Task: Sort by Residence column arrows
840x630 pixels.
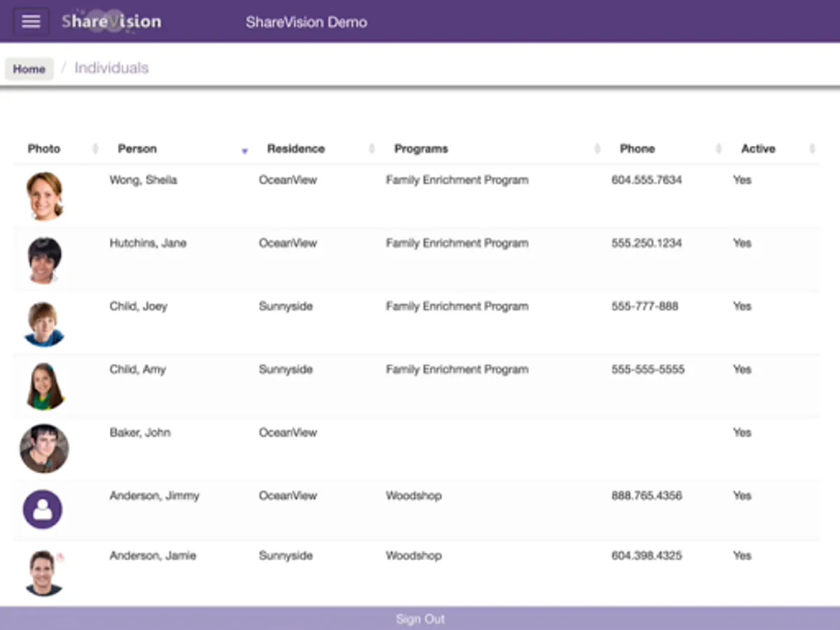Action: 372,149
